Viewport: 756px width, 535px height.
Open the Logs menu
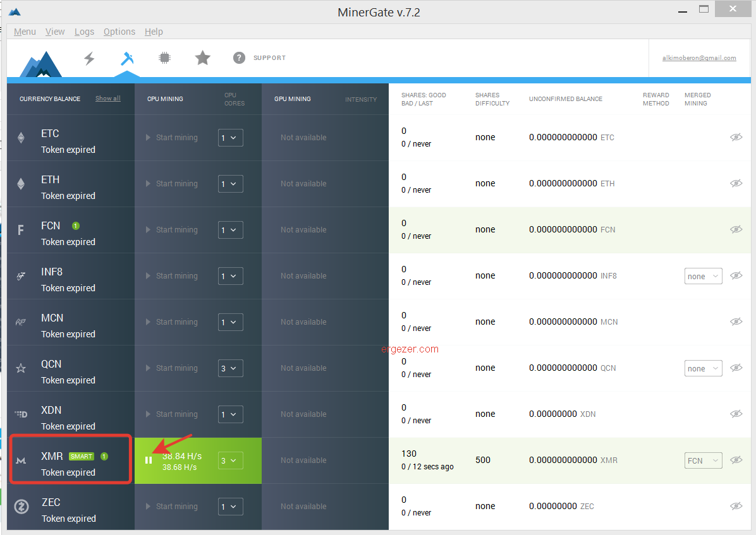pos(84,32)
